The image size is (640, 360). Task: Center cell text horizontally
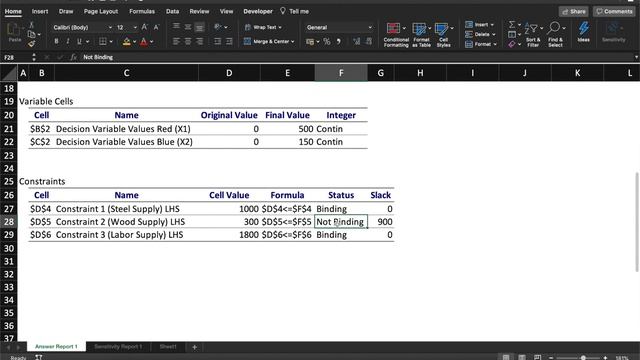pos(188,41)
